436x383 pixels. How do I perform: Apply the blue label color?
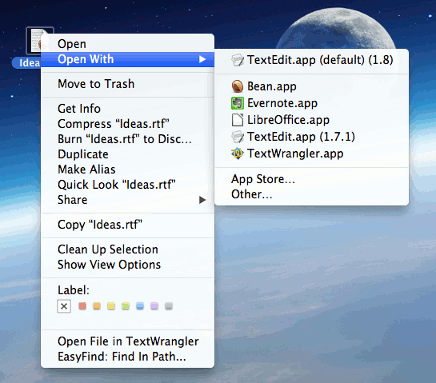[140, 306]
